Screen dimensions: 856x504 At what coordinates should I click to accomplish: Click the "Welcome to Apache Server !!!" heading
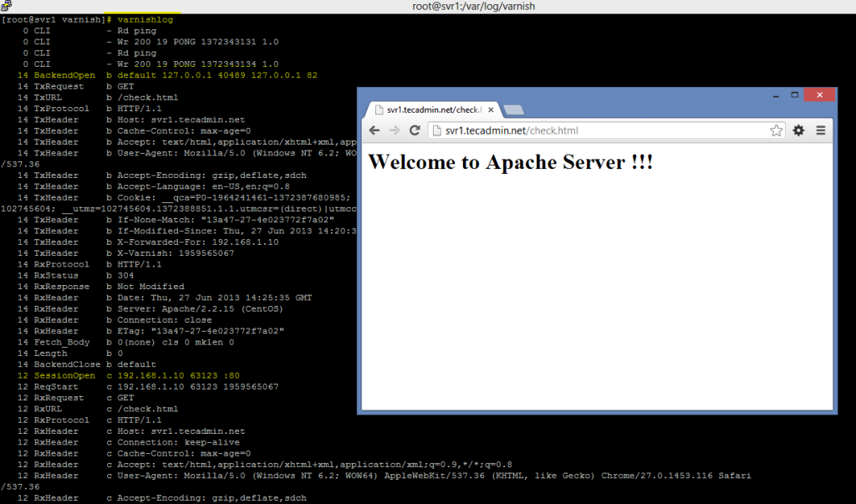point(510,162)
